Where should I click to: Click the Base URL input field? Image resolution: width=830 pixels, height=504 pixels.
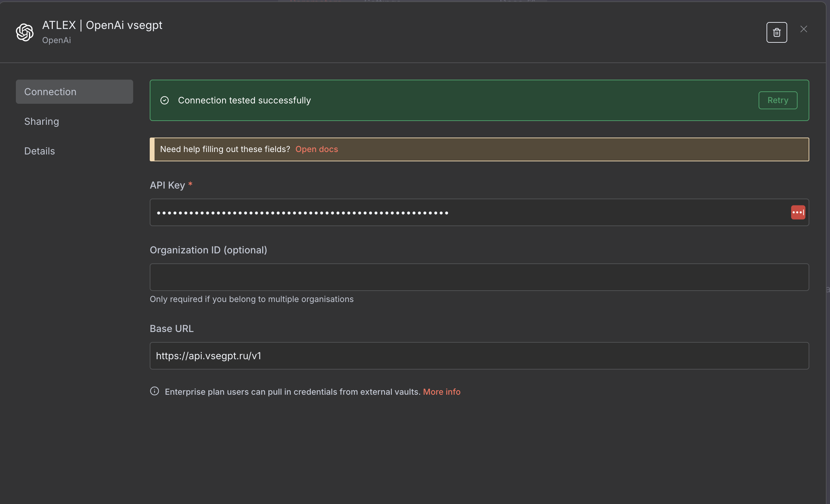(479, 356)
